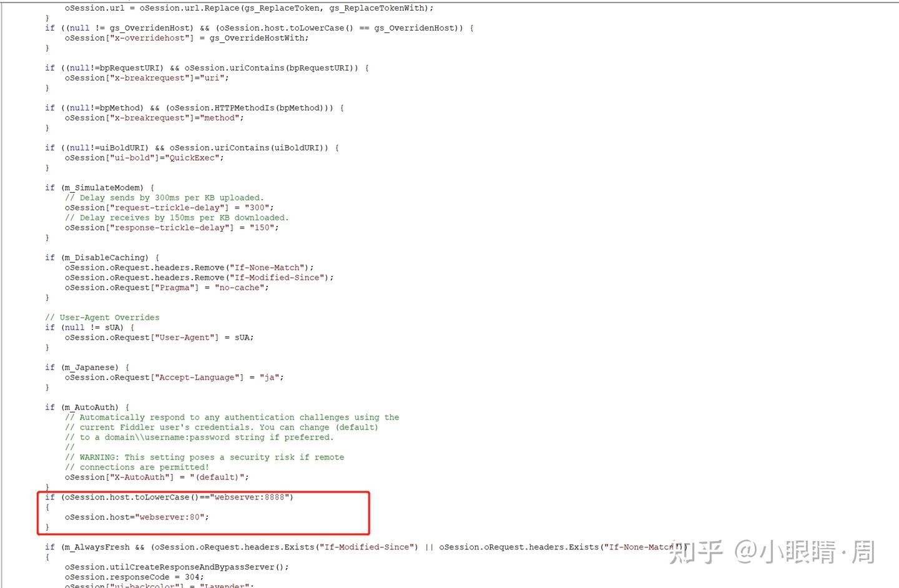
Task: Click the if (m_Japanese) line
Action: (87, 368)
